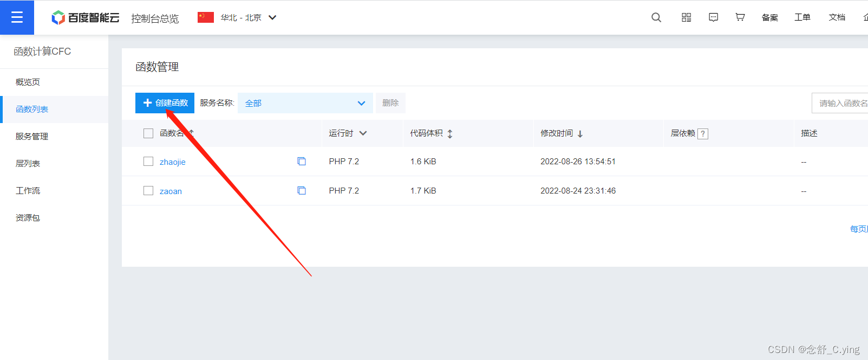
Task: Open 工作流 in sidebar
Action: coord(28,190)
